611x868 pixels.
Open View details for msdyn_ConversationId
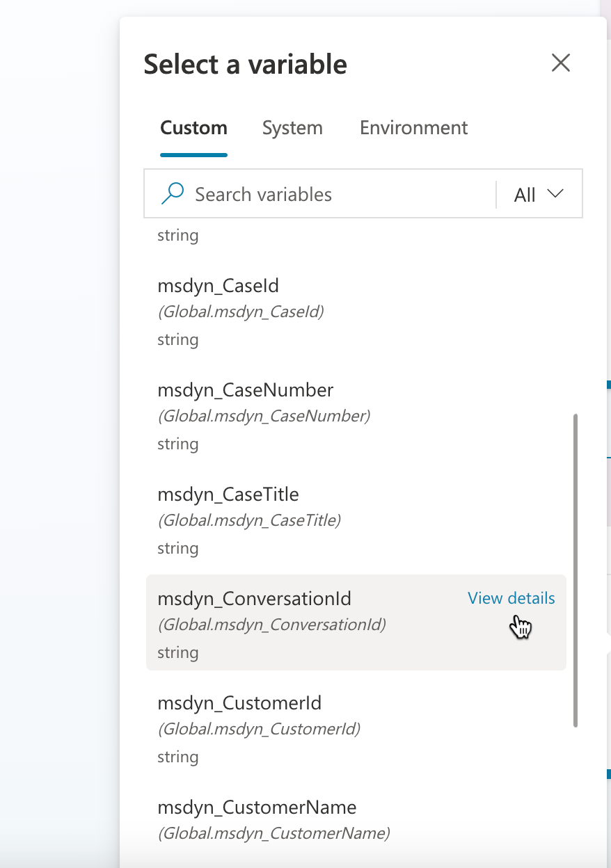click(511, 598)
